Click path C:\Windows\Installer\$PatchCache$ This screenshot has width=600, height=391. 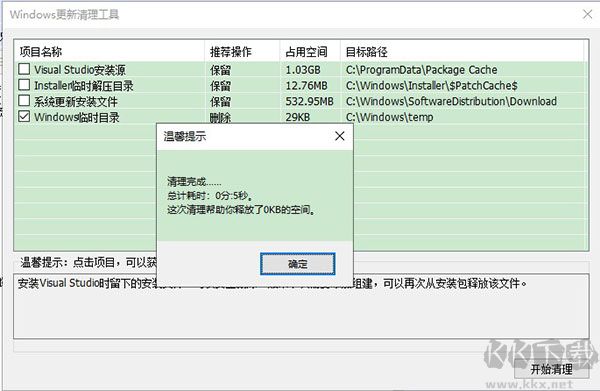coord(432,86)
